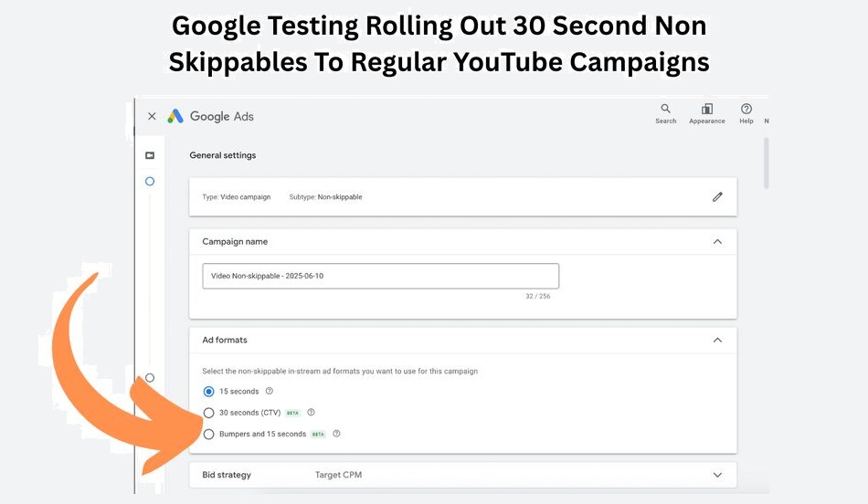Screen dimensions: 868x504
Task: Select the 30 seconds (CTV) radio option
Action: point(208,413)
